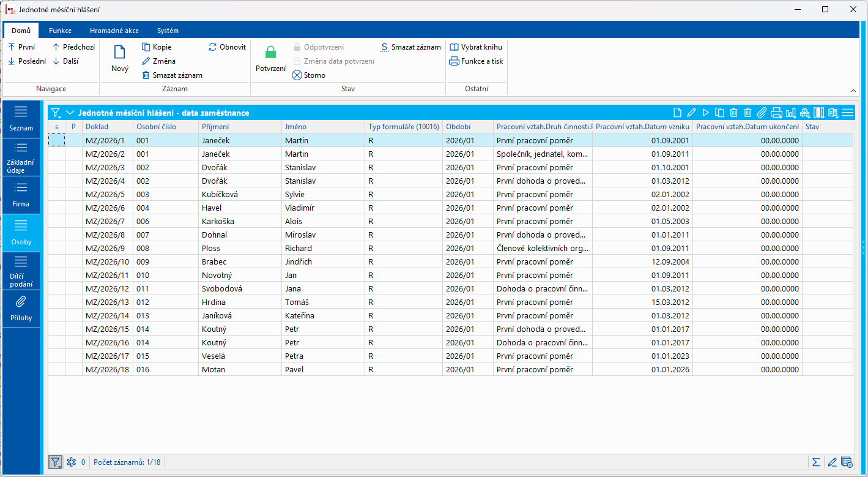
Task: Select the Osoby sidebar section
Action: (x=21, y=233)
